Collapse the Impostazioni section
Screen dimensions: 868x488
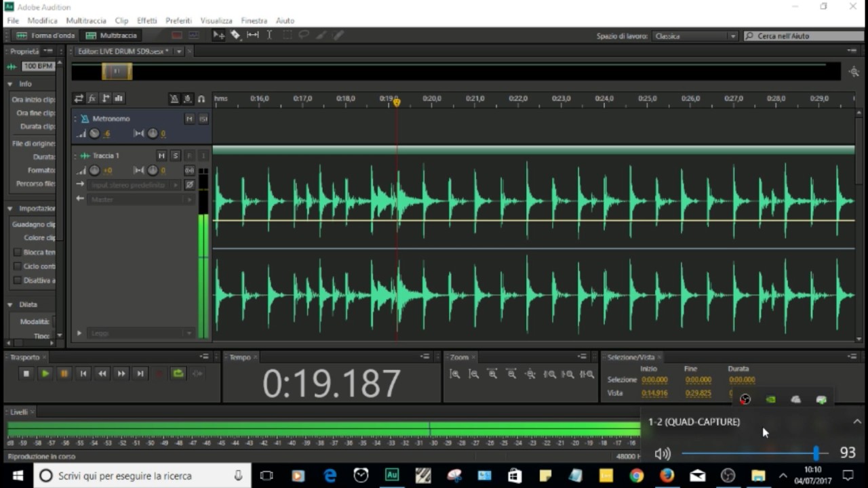click(10, 209)
